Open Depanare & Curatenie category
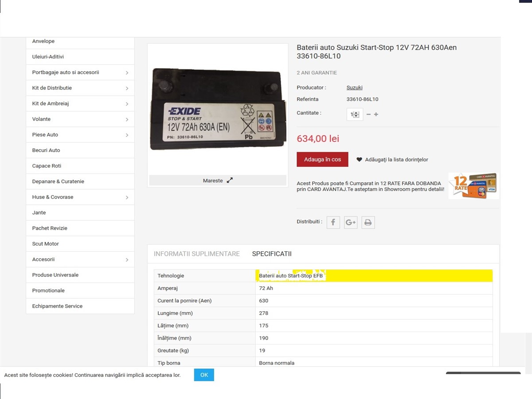 pos(58,181)
